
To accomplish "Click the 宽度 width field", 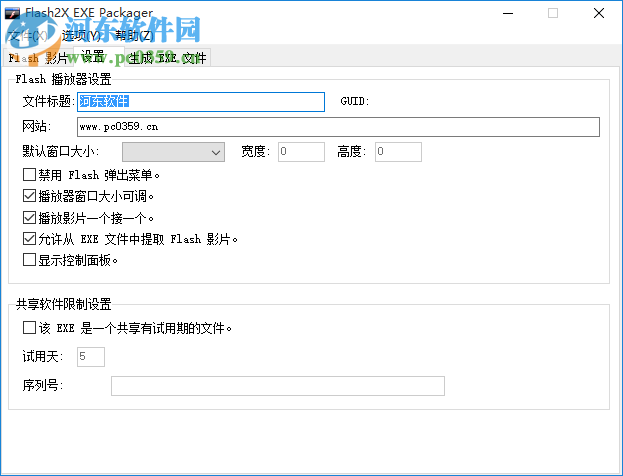I will coord(301,152).
